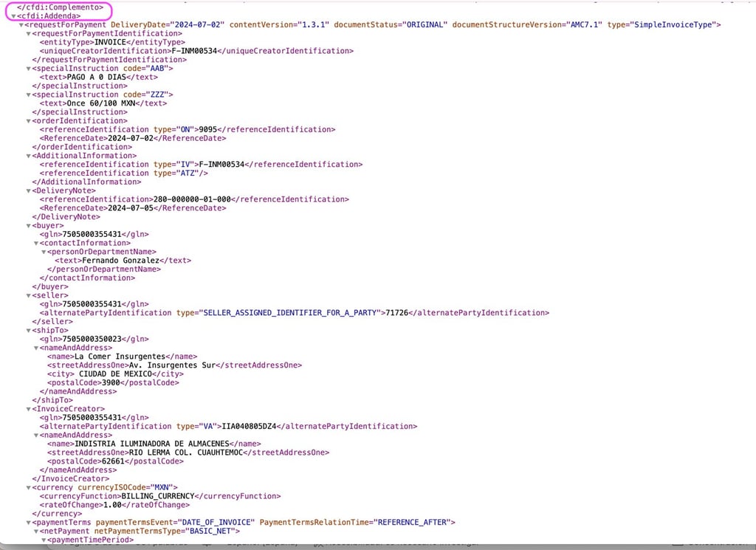Click currencyFunction BILLING_CURRENCY

tap(158, 496)
